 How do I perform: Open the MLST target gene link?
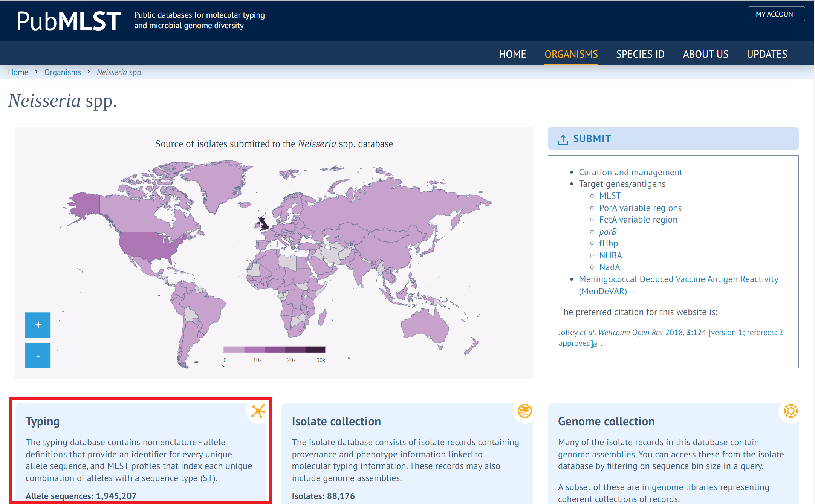click(x=610, y=196)
